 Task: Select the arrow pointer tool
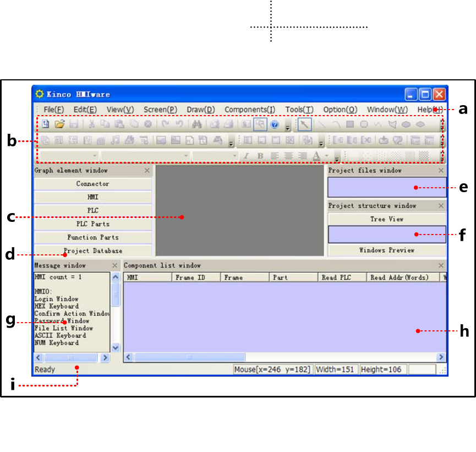(x=304, y=124)
